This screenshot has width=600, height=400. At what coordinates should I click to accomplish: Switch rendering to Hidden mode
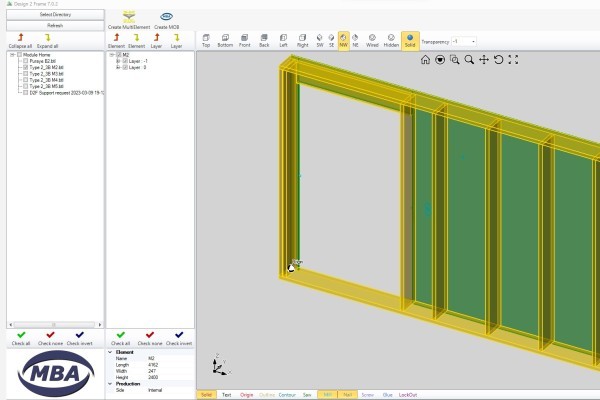(391, 40)
